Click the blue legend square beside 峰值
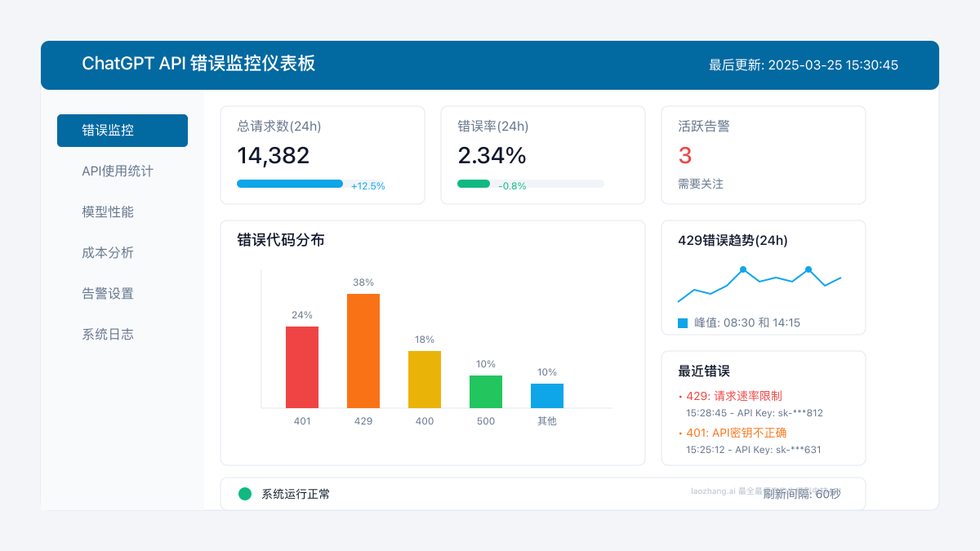This screenshot has width=980, height=551. [x=683, y=323]
